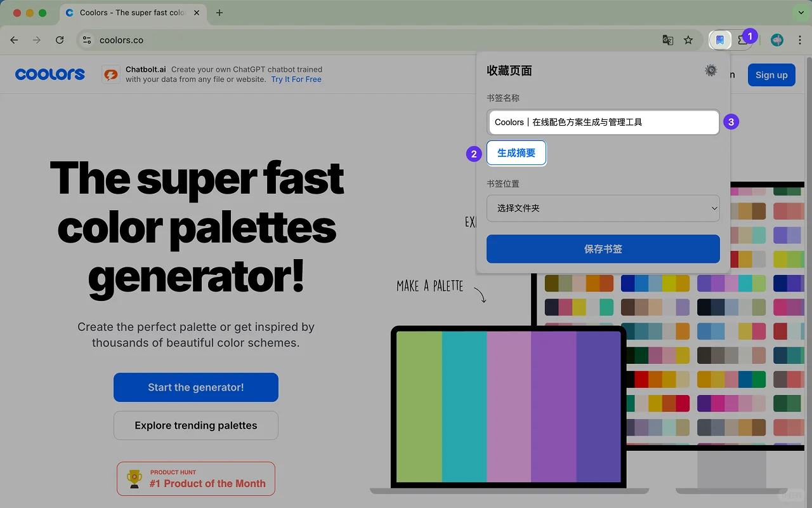Open the Chrome extensions puzzle menu
The image size is (812, 508).
pos(742,40)
